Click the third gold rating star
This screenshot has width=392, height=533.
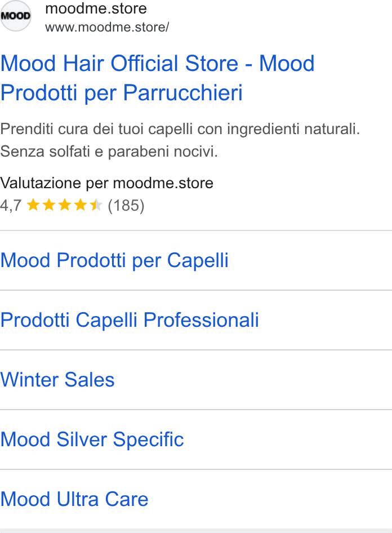coord(65,205)
